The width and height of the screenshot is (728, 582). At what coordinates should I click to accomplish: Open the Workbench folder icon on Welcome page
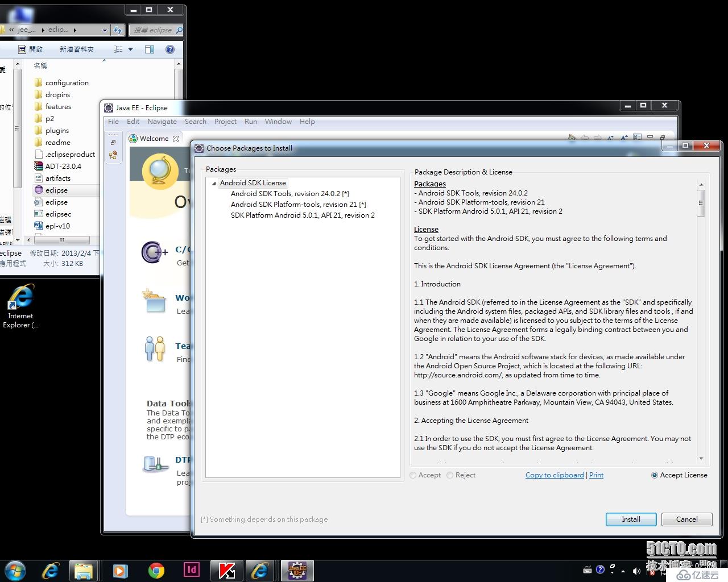tap(155, 301)
